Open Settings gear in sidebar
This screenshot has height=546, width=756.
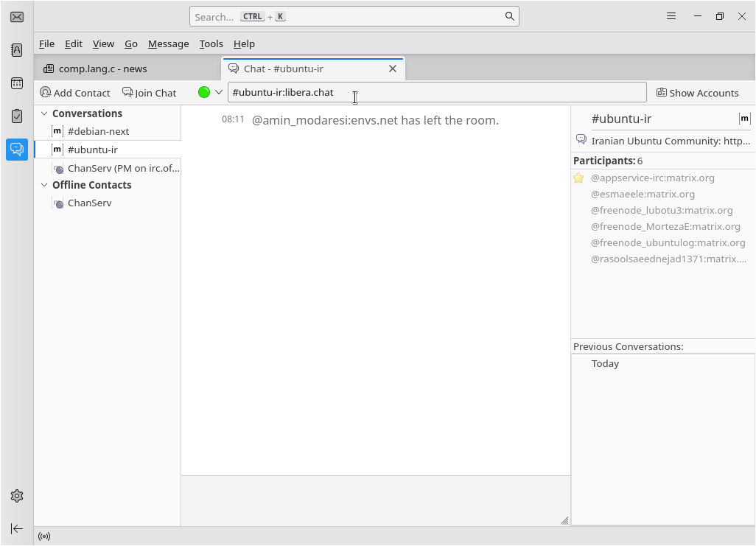point(17,496)
